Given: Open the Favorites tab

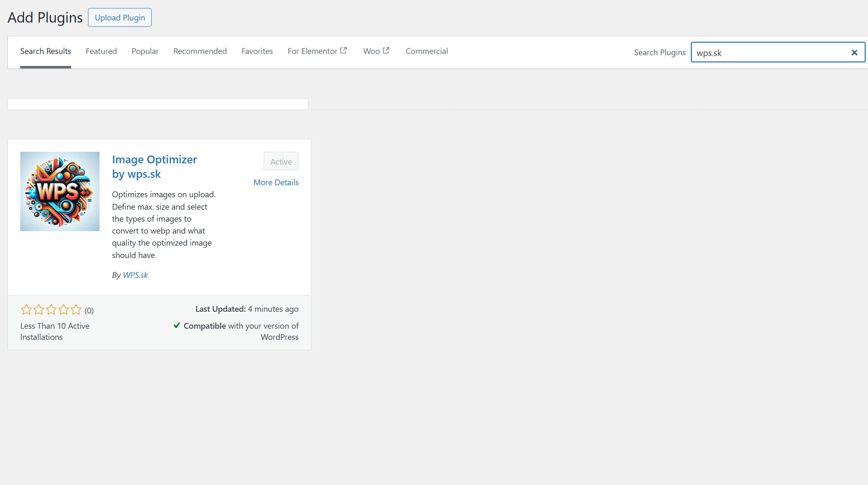Looking at the screenshot, I should coord(257,51).
